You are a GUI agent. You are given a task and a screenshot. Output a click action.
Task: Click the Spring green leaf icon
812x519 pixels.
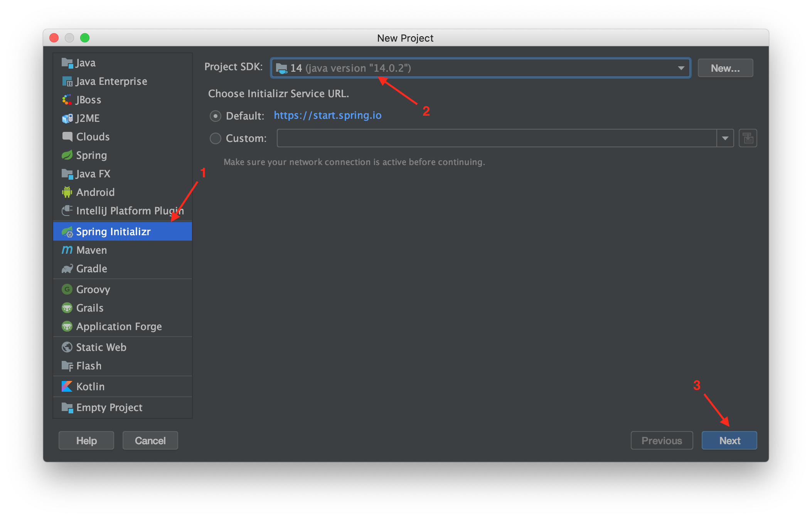[67, 155]
